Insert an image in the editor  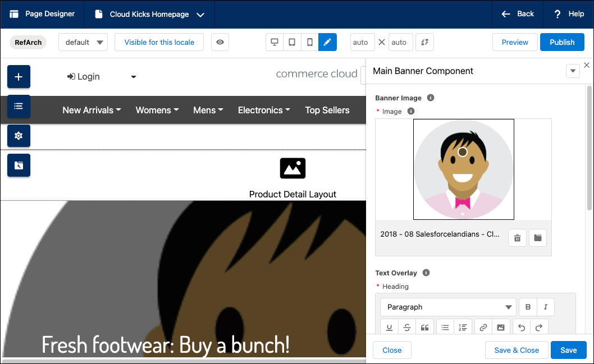[x=501, y=328]
